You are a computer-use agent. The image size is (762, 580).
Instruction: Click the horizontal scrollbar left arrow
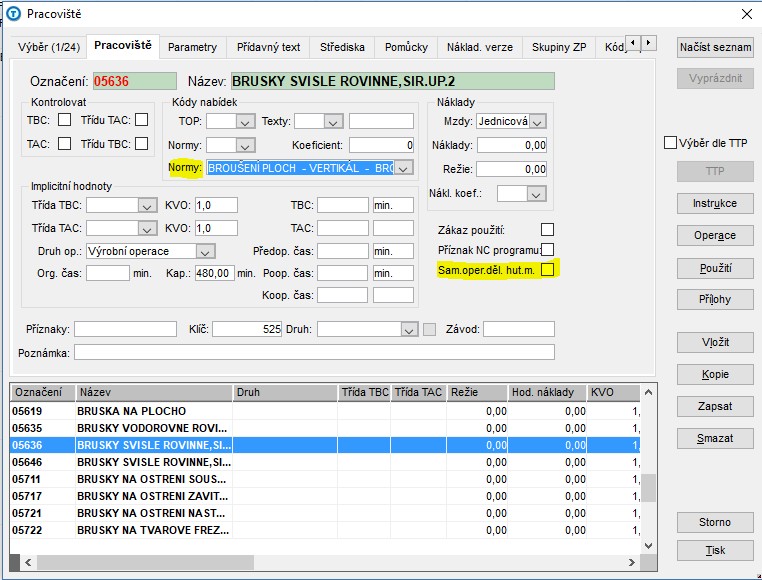tap(28, 562)
